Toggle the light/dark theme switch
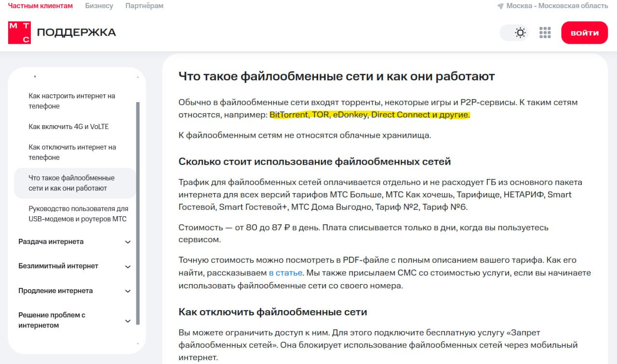 coord(514,33)
